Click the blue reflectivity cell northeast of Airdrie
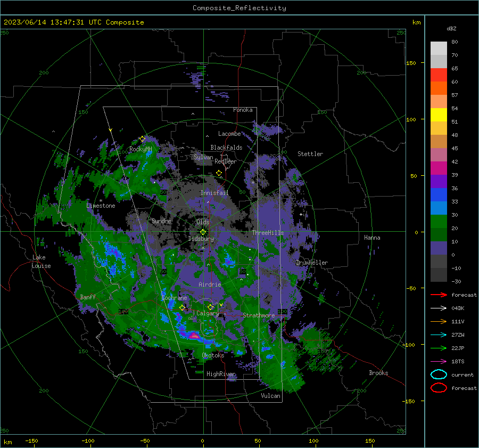This screenshot has width=479, height=448. coord(228,259)
